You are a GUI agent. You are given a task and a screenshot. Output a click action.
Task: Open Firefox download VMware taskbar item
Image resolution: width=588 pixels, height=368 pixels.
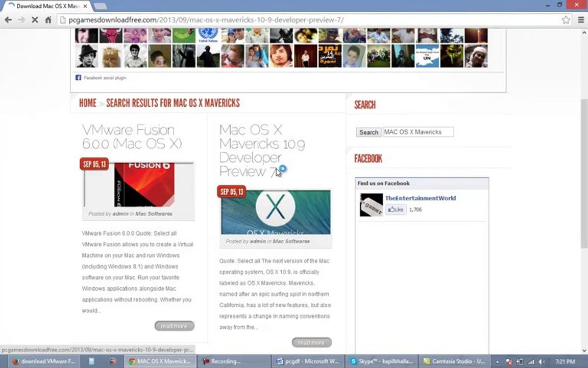(x=44, y=362)
